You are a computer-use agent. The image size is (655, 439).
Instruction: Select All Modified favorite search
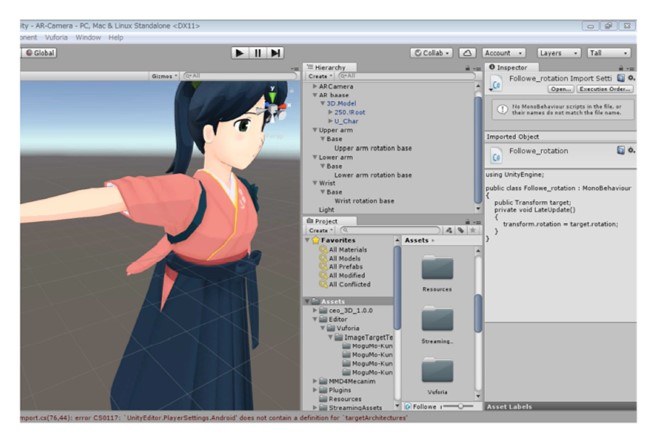347,276
